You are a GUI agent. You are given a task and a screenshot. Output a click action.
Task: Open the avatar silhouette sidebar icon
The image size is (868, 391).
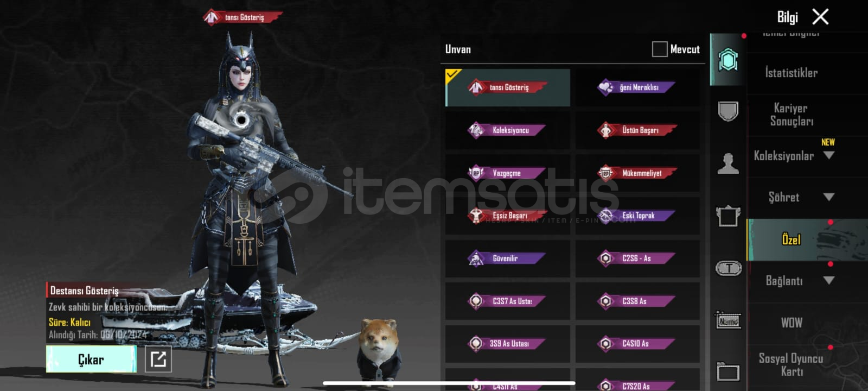pos(728,163)
